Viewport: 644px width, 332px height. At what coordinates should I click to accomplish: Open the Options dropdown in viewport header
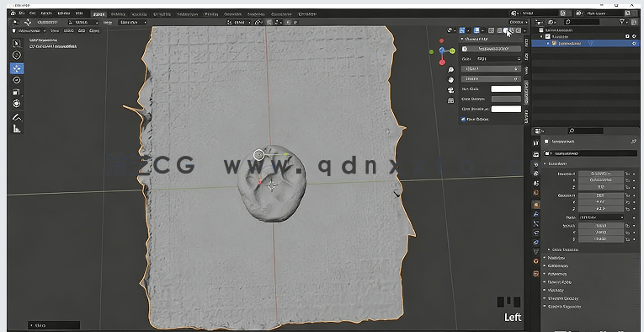[x=519, y=22]
